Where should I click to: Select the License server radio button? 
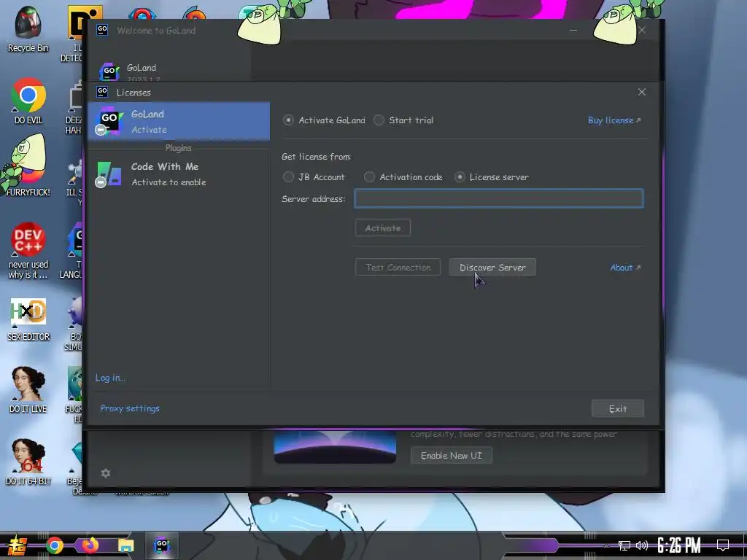pos(460,177)
